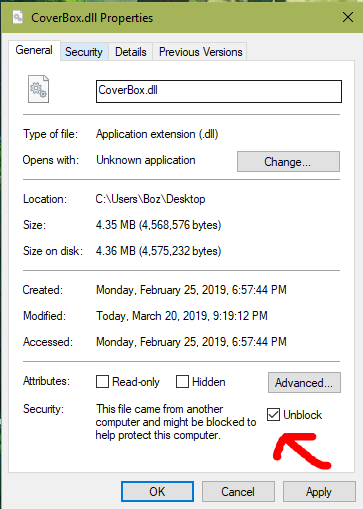Open the Details tab
363x509 pixels.
point(130,52)
